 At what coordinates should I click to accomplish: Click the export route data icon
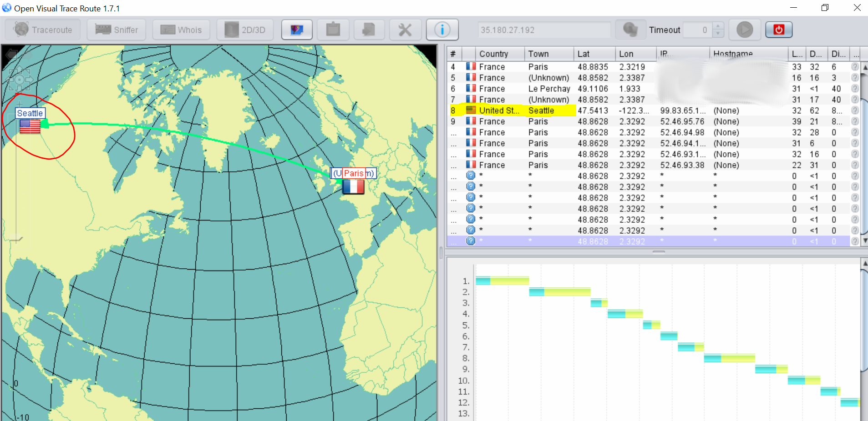click(x=369, y=30)
